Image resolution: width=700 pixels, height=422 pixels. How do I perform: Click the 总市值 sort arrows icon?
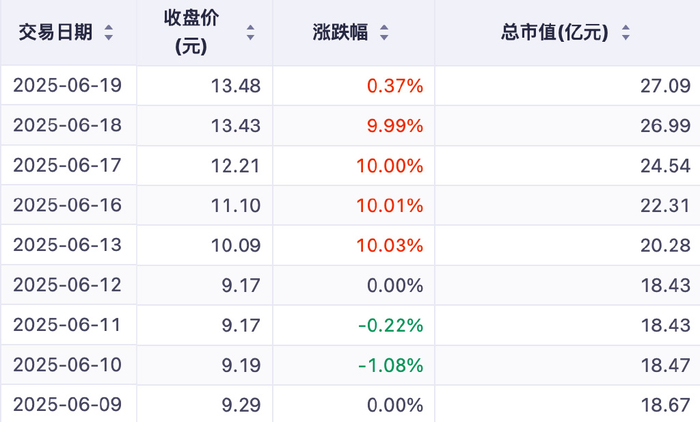coord(625,33)
